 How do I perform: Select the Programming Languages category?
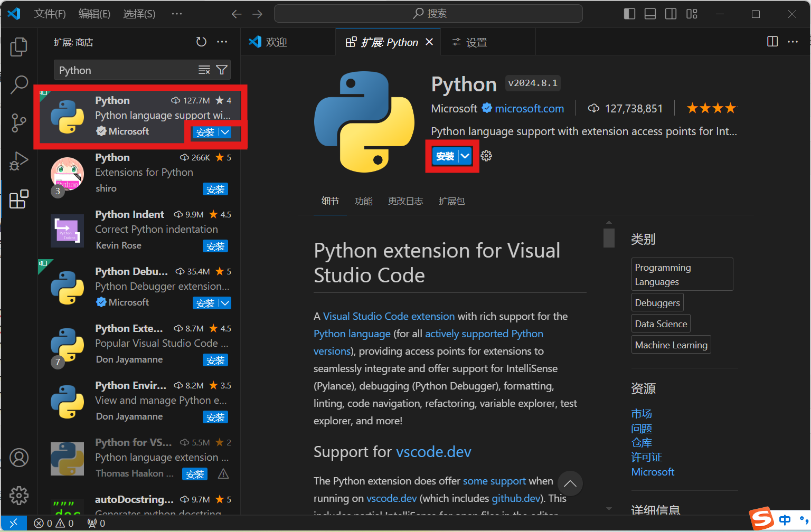click(x=682, y=274)
